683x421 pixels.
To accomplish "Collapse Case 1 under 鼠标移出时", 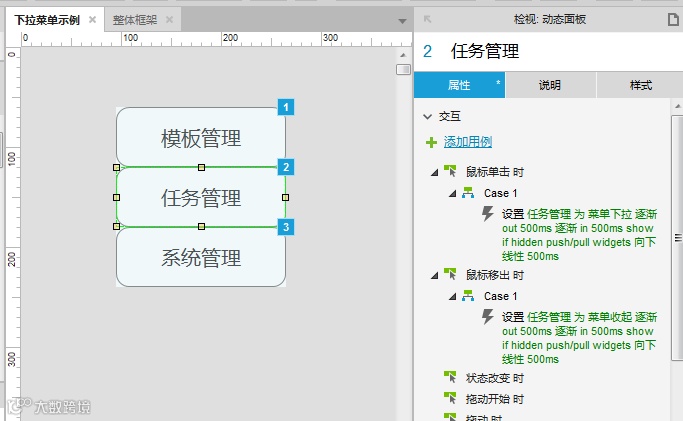I will (453, 296).
